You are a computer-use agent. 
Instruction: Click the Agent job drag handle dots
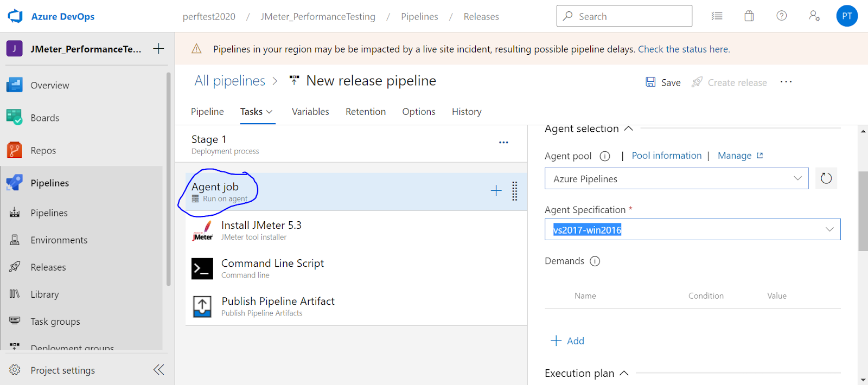pos(514,191)
